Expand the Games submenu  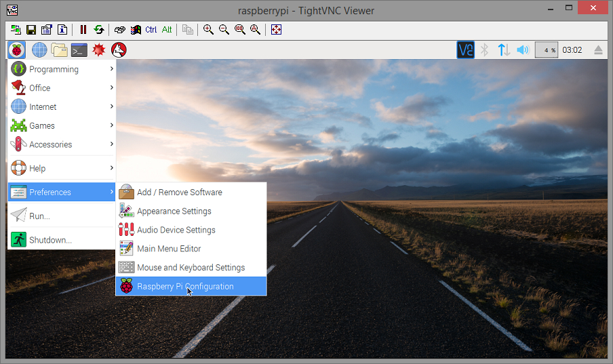click(x=62, y=125)
